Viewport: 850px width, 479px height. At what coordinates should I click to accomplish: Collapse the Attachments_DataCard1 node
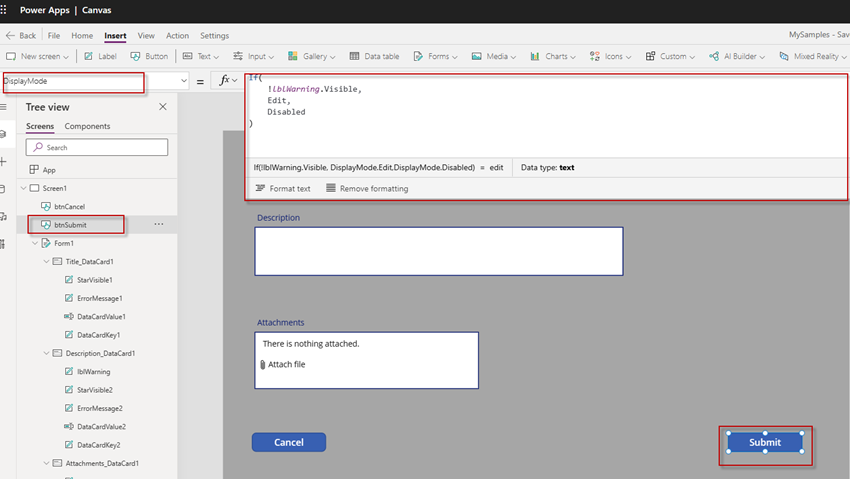coord(47,463)
